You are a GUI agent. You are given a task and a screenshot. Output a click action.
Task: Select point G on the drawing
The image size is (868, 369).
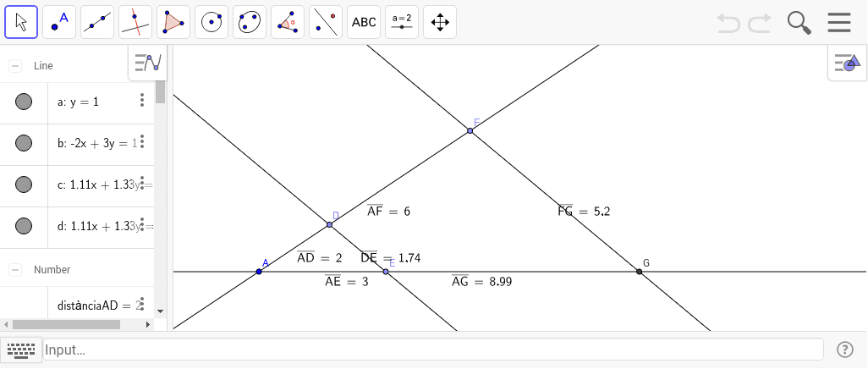[640, 272]
